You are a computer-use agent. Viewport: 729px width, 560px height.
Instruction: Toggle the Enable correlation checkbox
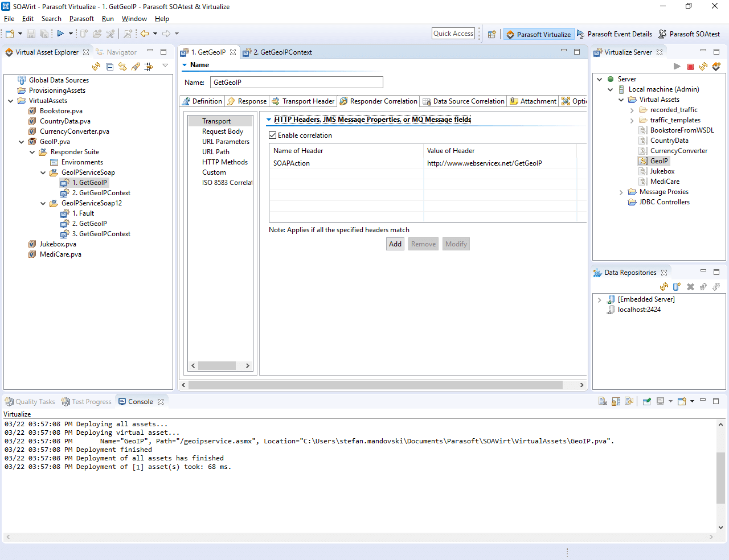point(273,135)
